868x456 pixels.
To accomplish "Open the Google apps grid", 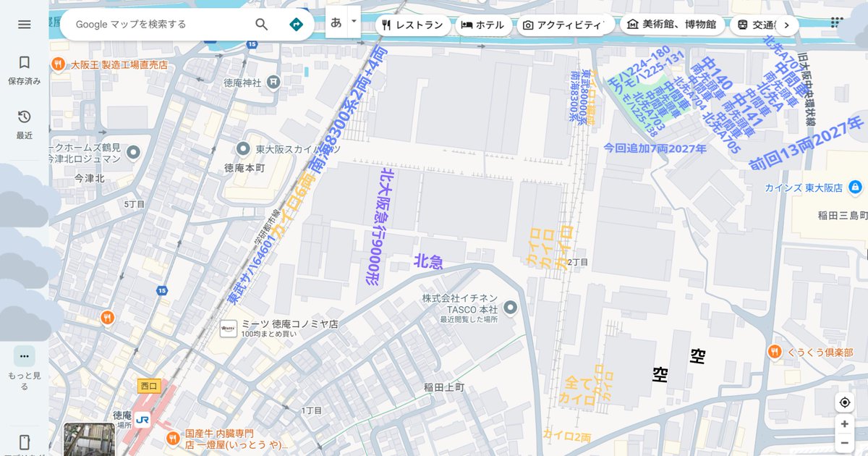I will [x=837, y=23].
